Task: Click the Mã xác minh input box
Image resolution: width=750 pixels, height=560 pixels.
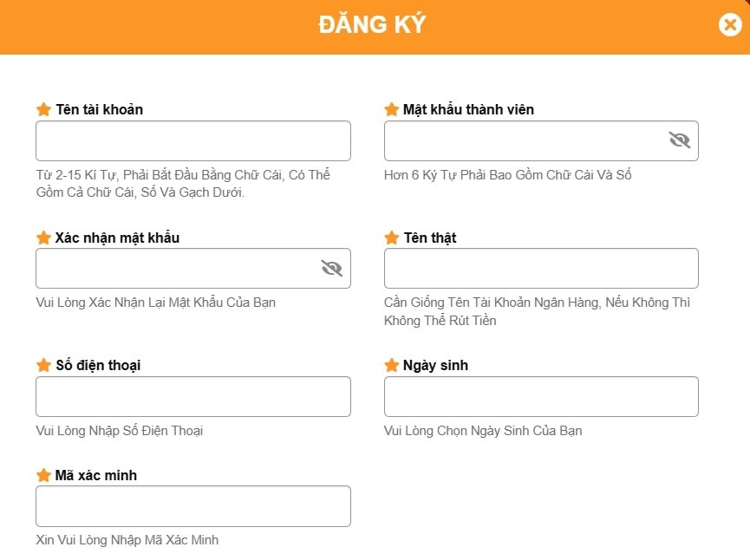Action: (x=192, y=506)
